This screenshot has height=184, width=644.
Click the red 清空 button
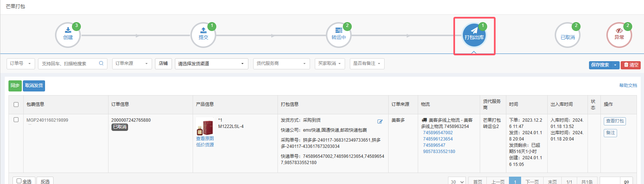(631, 65)
